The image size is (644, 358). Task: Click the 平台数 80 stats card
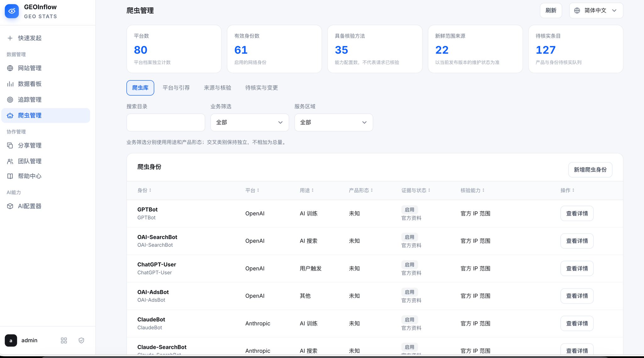pos(174,49)
